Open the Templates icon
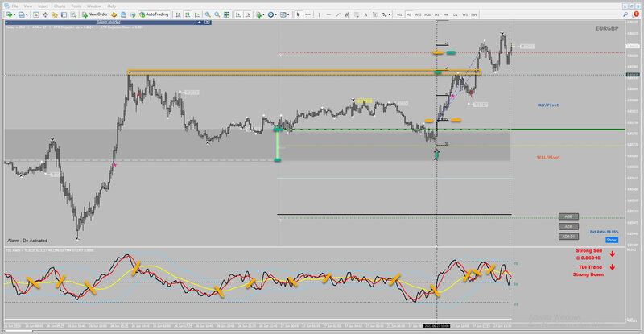Screen dimensions: 644x334 coord(283,14)
